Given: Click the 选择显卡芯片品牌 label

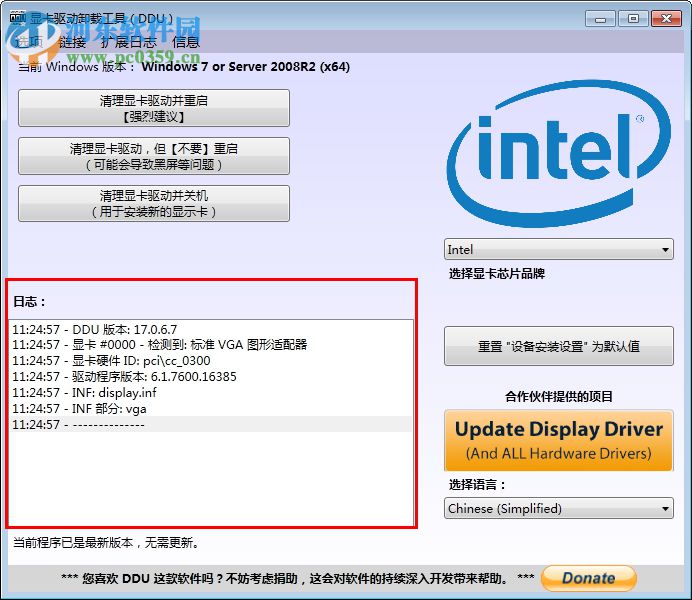Looking at the screenshot, I should [x=497, y=274].
